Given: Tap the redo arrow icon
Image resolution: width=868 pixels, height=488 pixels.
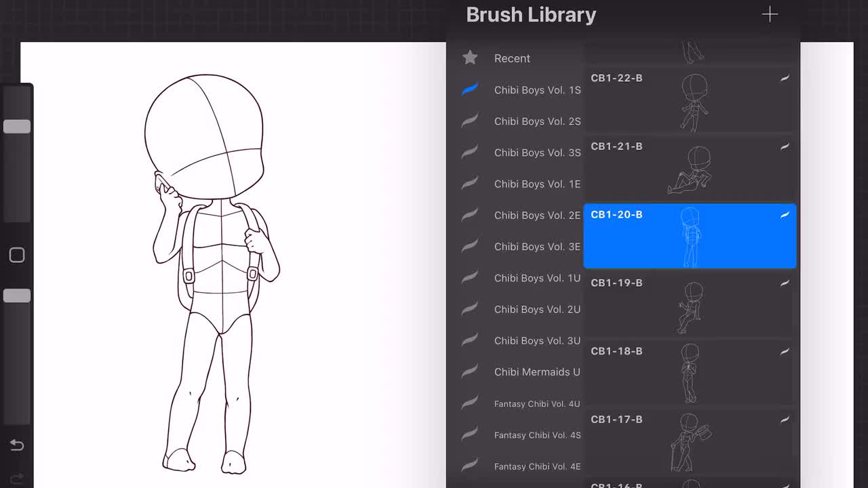Looking at the screenshot, I should [x=16, y=476].
